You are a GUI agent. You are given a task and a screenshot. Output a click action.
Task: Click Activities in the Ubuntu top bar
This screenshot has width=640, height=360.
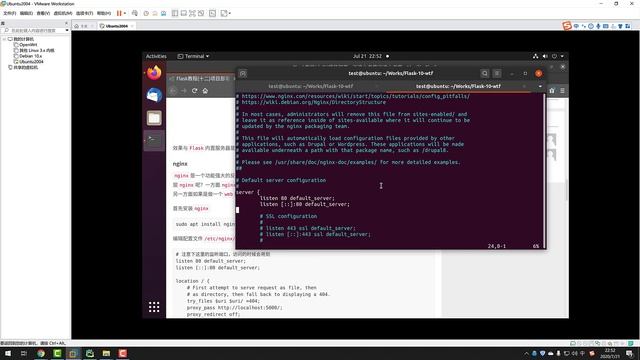pyautogui.click(x=156, y=56)
